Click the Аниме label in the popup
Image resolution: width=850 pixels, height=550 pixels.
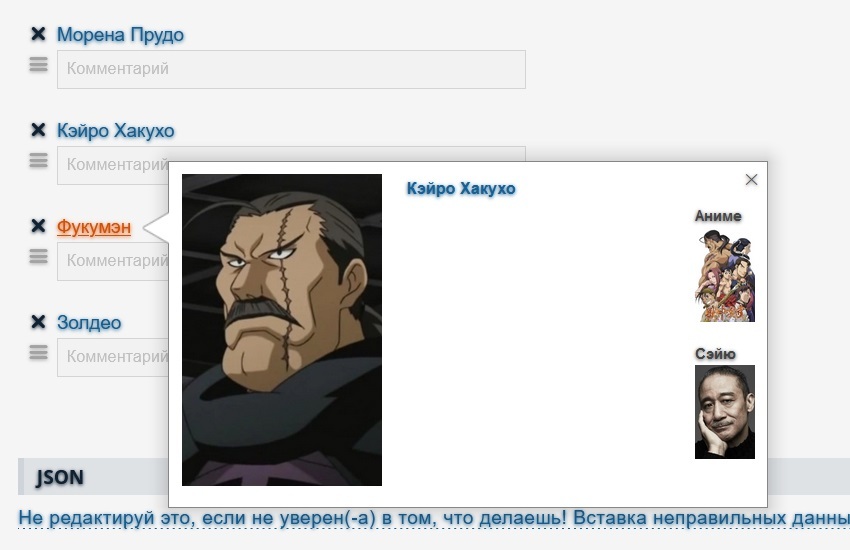pyautogui.click(x=718, y=216)
